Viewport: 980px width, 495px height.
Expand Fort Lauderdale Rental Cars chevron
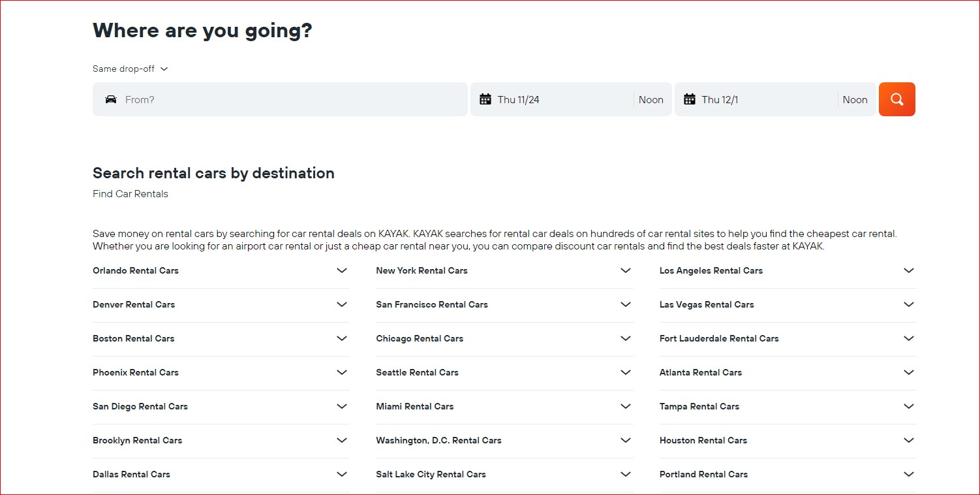tap(909, 338)
